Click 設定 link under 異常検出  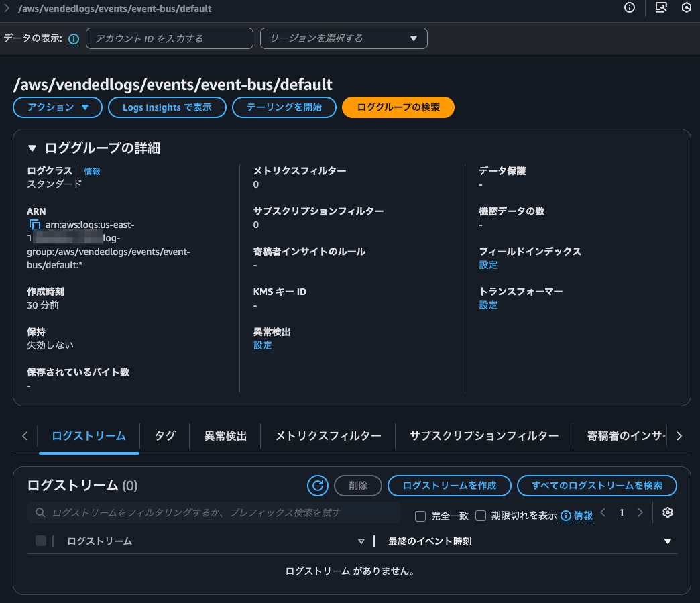point(263,345)
